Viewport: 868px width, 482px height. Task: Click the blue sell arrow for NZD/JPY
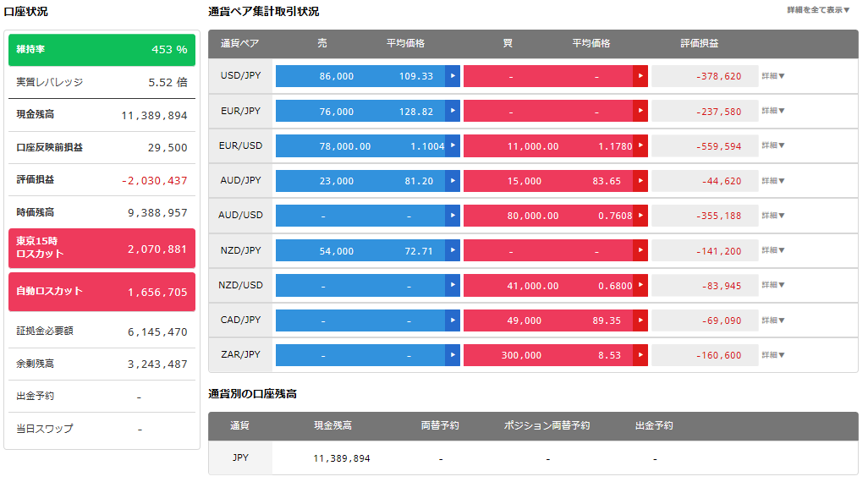coord(453,250)
